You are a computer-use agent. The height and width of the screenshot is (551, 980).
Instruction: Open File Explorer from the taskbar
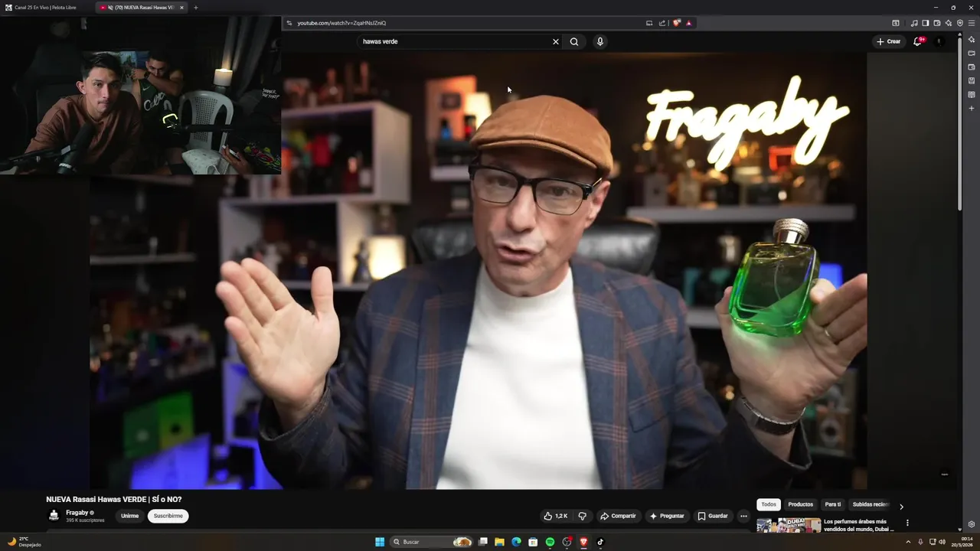click(499, 542)
